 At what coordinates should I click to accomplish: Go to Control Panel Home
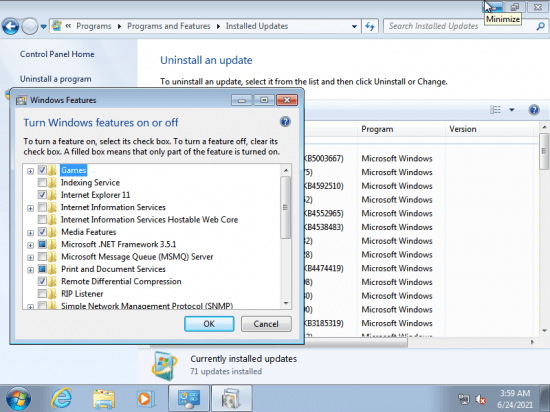click(x=57, y=54)
